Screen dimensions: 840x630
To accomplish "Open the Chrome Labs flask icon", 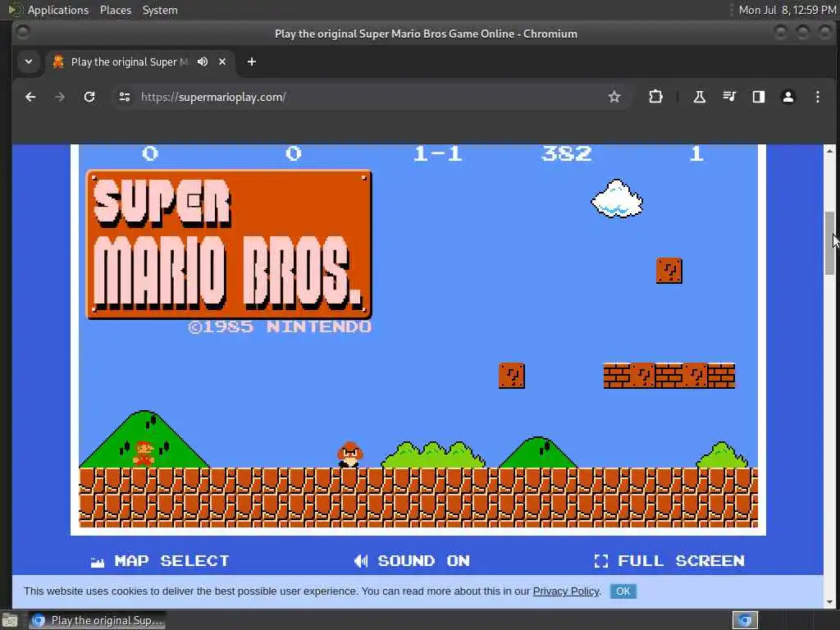I will (699, 97).
